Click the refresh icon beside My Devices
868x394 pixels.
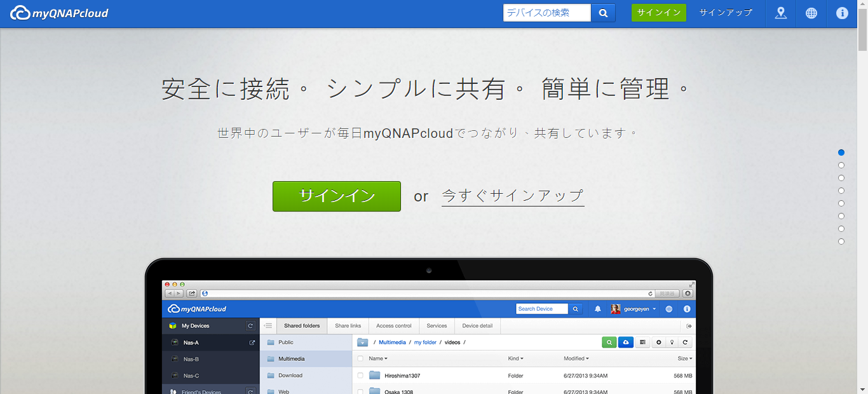[250, 326]
